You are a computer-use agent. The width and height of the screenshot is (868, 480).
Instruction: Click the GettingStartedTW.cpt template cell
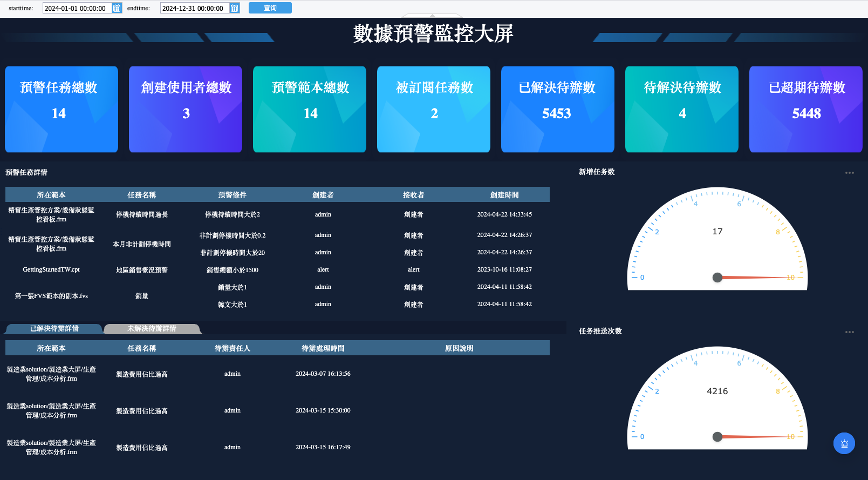coord(51,269)
